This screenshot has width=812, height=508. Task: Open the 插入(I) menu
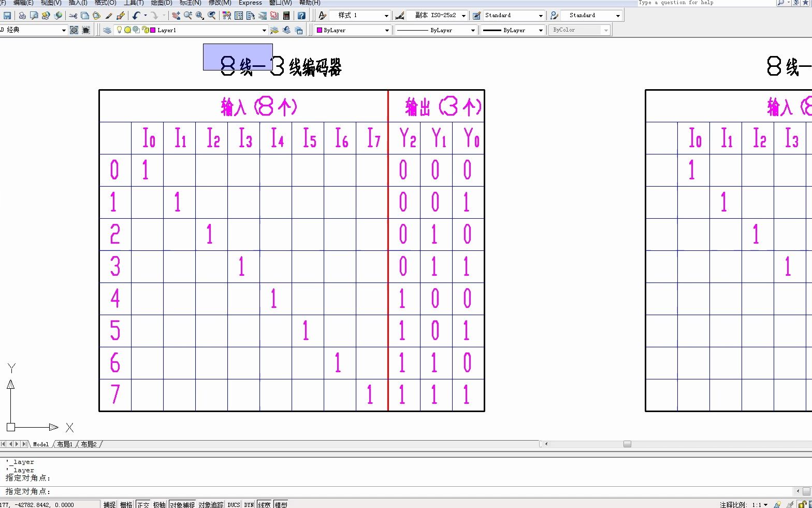pyautogui.click(x=78, y=3)
